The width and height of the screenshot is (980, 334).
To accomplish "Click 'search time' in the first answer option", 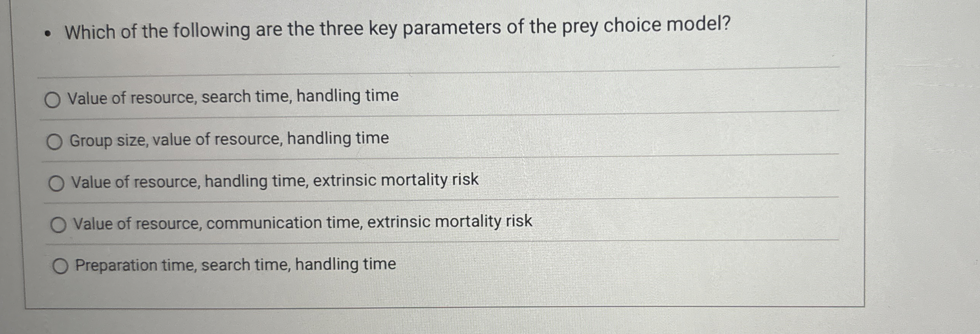I will [x=247, y=97].
